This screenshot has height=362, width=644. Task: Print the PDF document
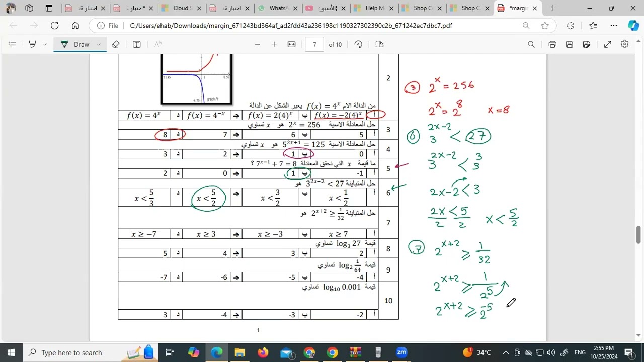(x=552, y=44)
